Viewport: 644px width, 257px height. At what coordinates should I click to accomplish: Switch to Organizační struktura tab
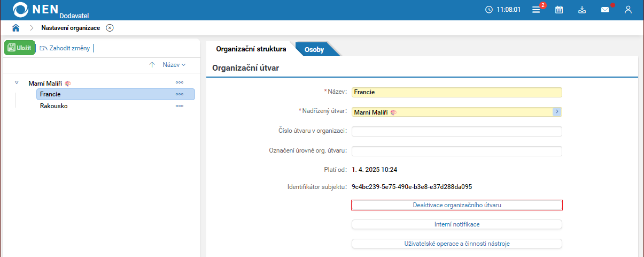(x=251, y=49)
